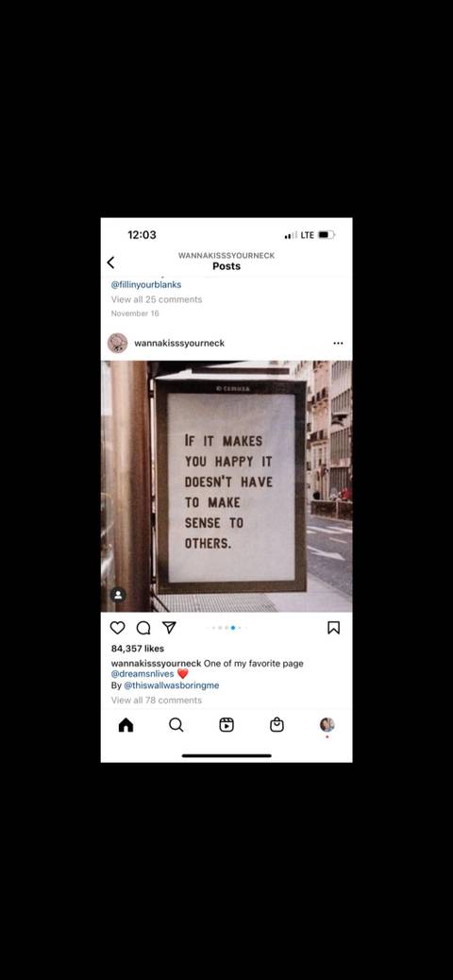Tap the back chevron arrow
453x980 pixels.
pos(110,262)
